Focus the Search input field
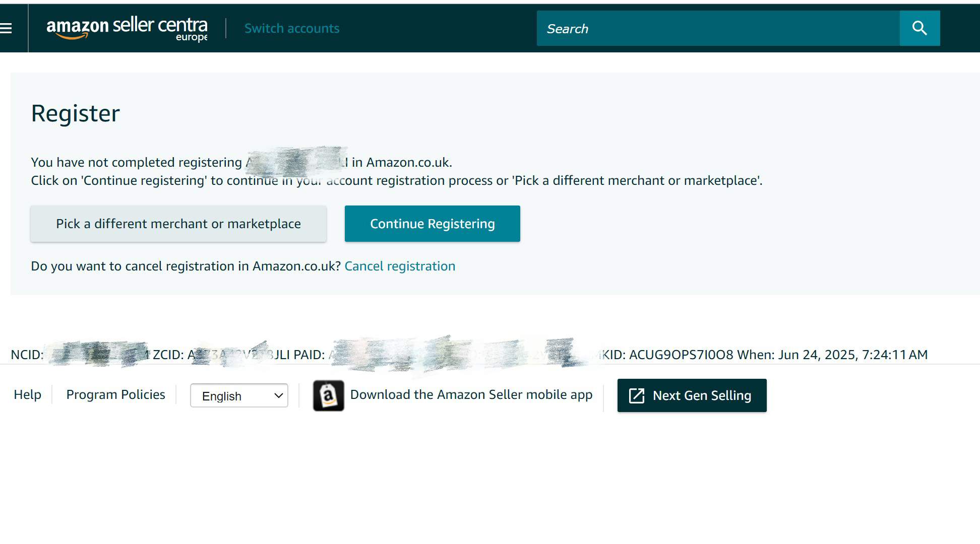This screenshot has height=544, width=980. coord(718,28)
